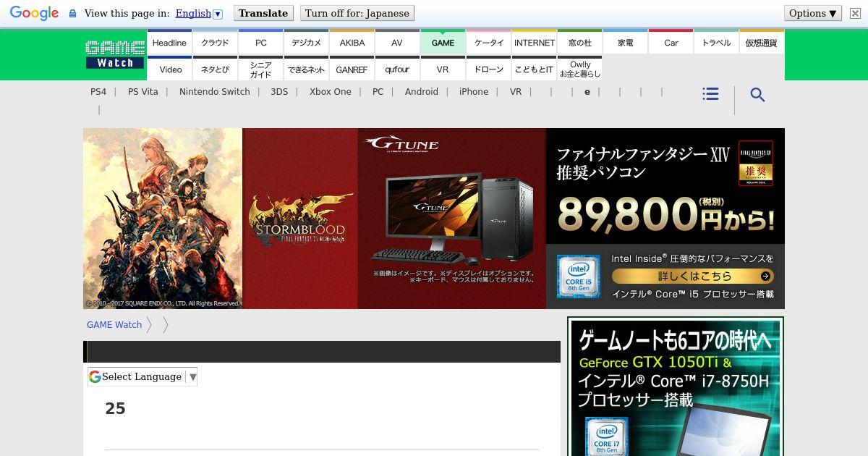Image resolution: width=868 pixels, height=456 pixels.
Task: Turn off translation for Japanese
Action: click(357, 13)
